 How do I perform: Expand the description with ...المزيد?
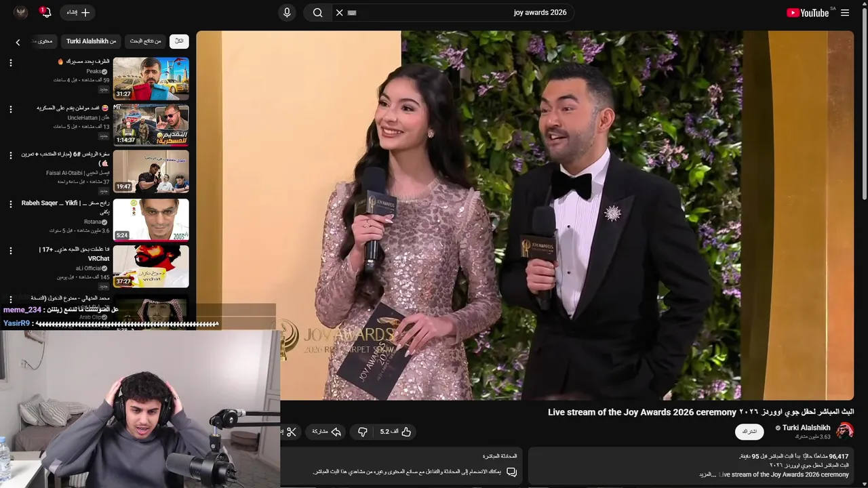tap(709, 474)
